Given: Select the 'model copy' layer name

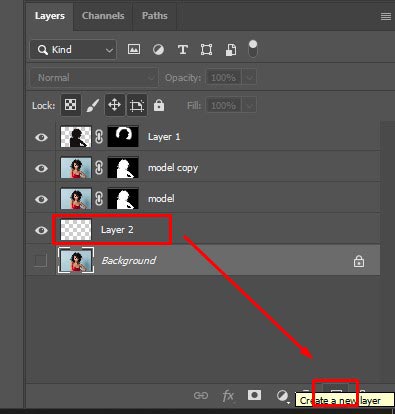Looking at the screenshot, I should 173,168.
